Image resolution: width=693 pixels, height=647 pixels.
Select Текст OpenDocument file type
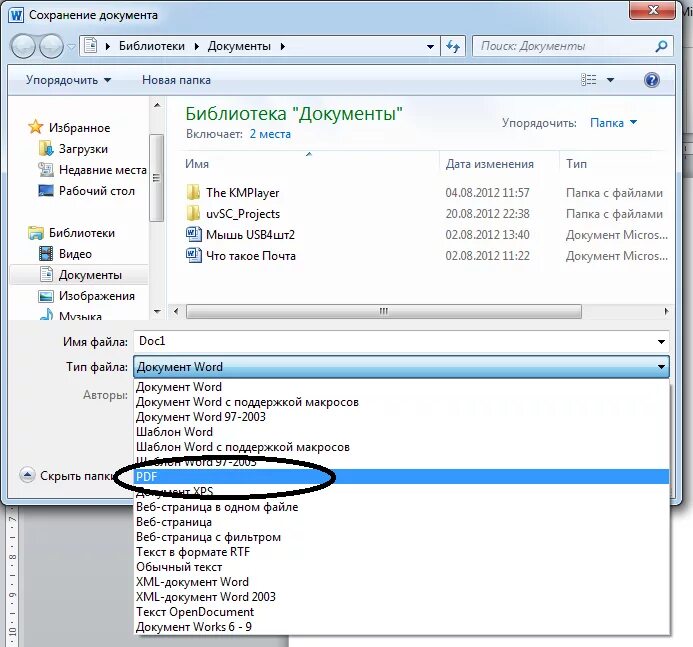coord(402,612)
